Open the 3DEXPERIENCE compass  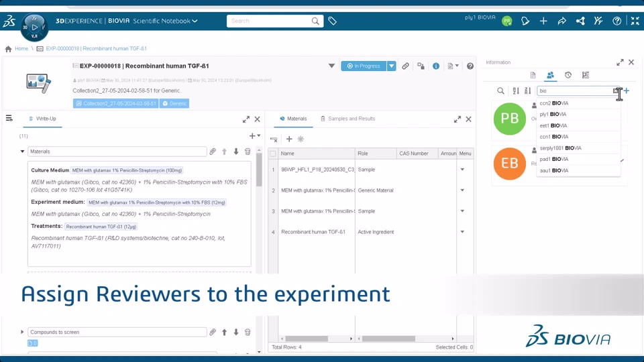34,27
